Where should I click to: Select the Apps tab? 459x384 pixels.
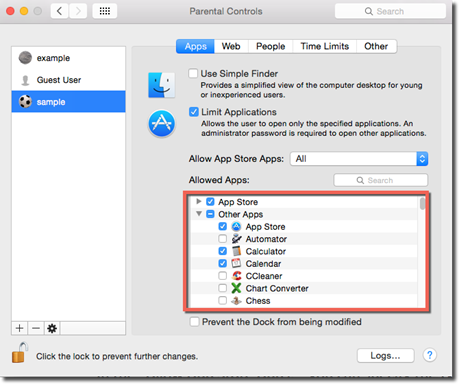click(x=195, y=46)
